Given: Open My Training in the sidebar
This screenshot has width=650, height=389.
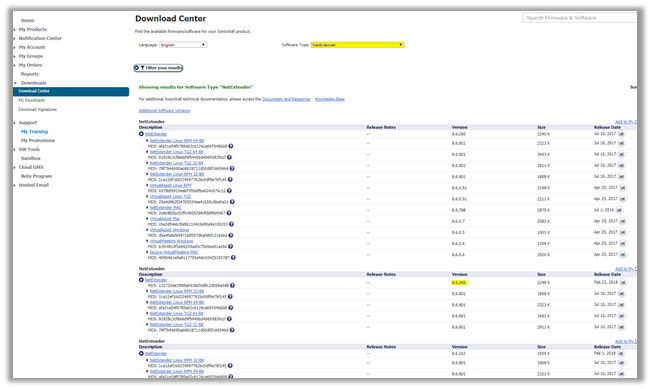Looking at the screenshot, I should pos(34,131).
